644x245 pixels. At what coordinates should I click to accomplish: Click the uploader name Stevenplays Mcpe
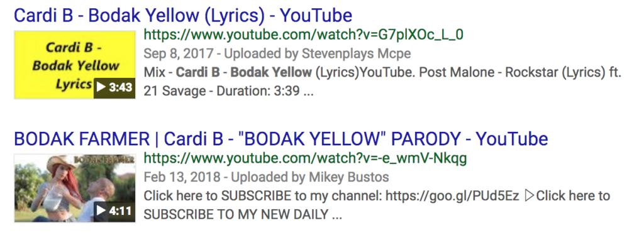[x=356, y=53]
